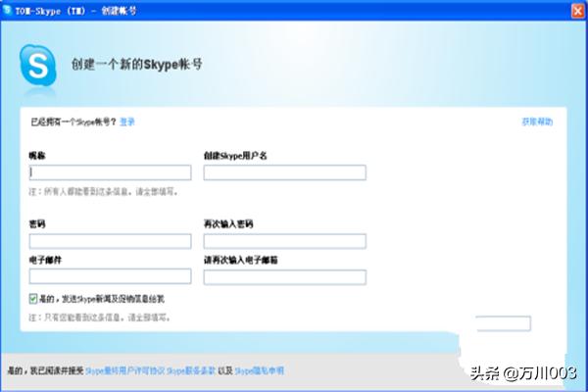Select the 请再次输入电子邮箱 input field
Viewport: 588px width, 392px height.
[x=284, y=277]
